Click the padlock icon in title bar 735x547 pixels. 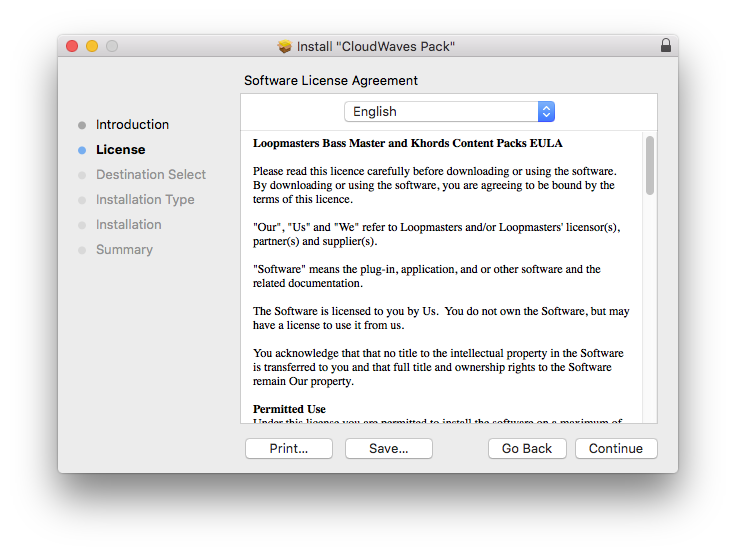coord(666,46)
